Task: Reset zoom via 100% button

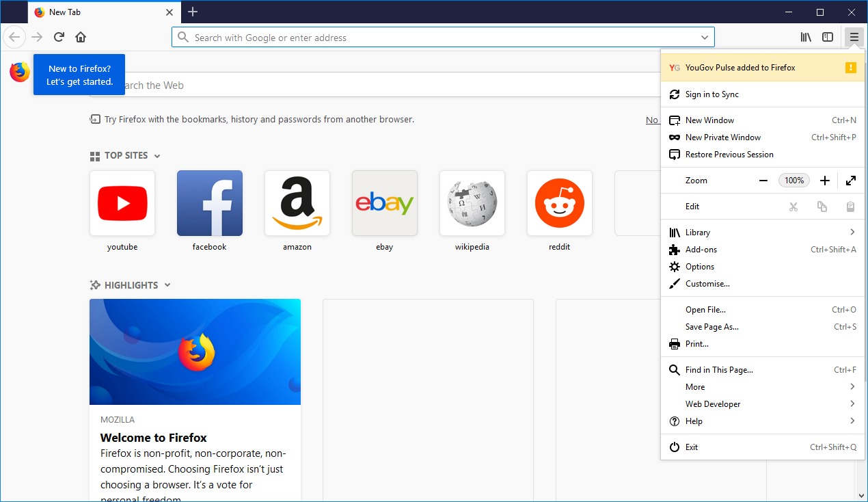Action: tap(794, 181)
